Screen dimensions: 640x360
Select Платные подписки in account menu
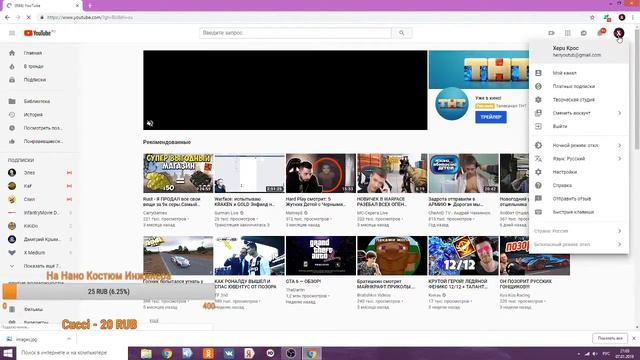pos(579,87)
